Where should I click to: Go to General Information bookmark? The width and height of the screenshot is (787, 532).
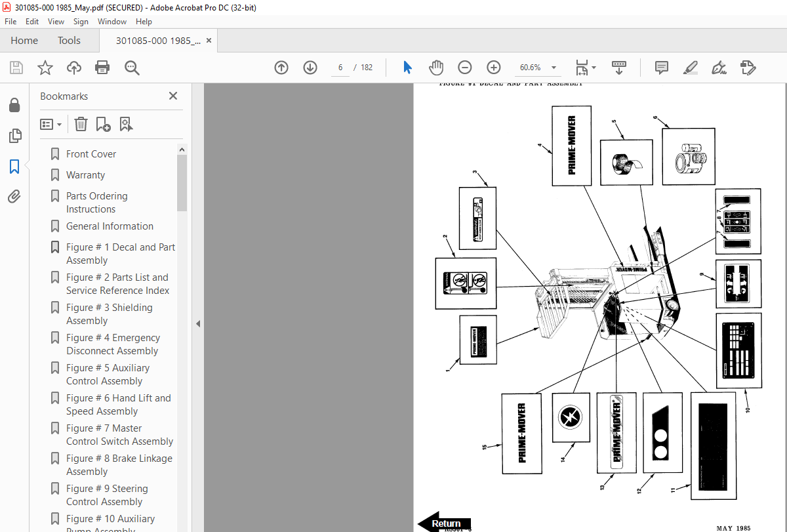pyautogui.click(x=110, y=226)
